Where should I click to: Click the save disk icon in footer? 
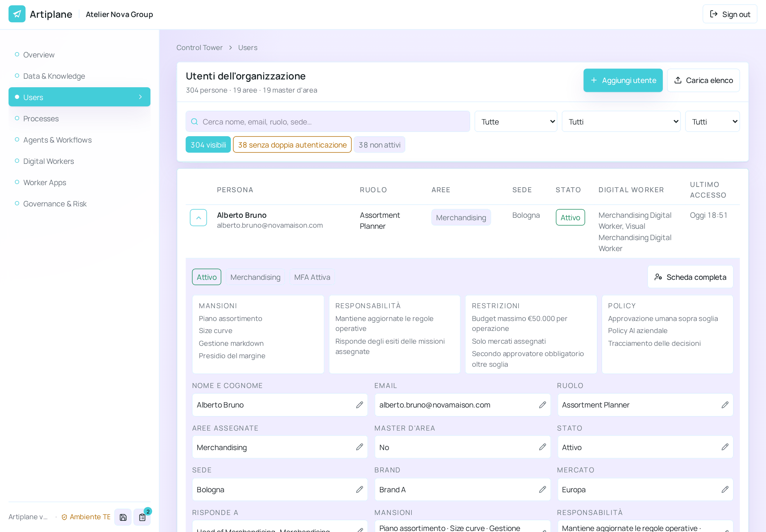point(123,517)
